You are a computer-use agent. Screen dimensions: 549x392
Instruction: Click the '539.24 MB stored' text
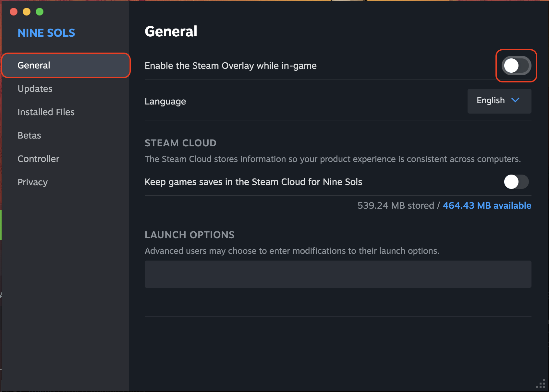pos(396,205)
